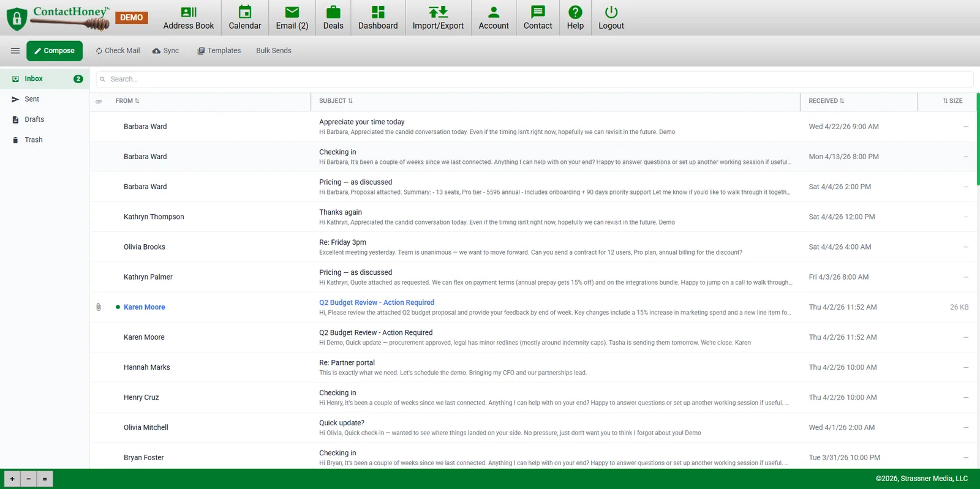Viewport: 980px width, 489px height.
Task: Click the email search field
Action: [x=535, y=79]
